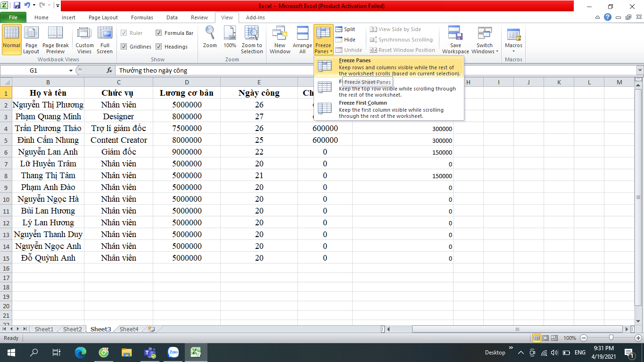Restore workbook window inside Excel
Image resolution: width=644 pixels, height=362 pixels.
click(x=628, y=17)
